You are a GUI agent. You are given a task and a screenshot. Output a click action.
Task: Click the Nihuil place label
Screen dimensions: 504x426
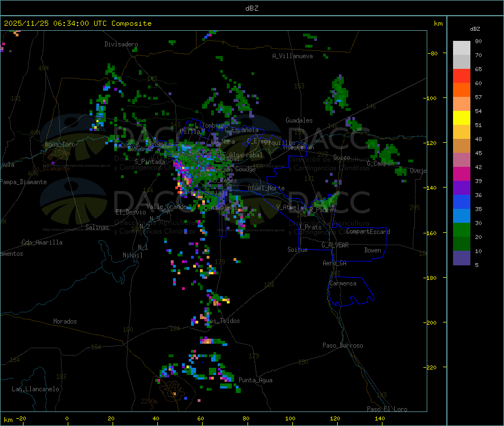click(x=132, y=255)
